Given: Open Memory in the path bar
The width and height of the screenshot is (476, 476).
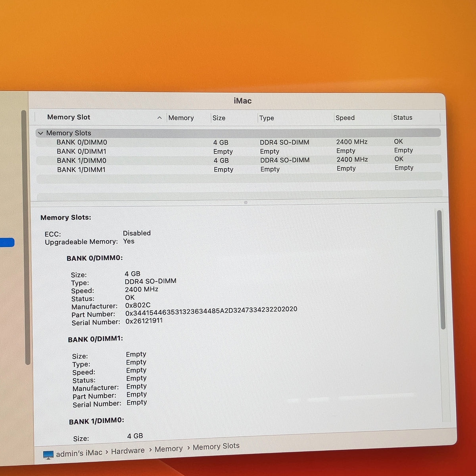Looking at the screenshot, I should click(x=169, y=449).
